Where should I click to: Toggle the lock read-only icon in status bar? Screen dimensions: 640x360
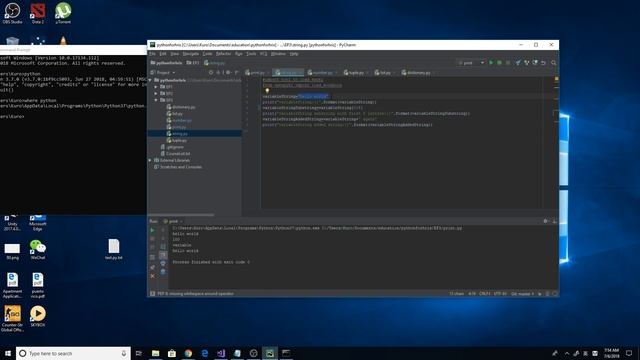tap(540, 293)
